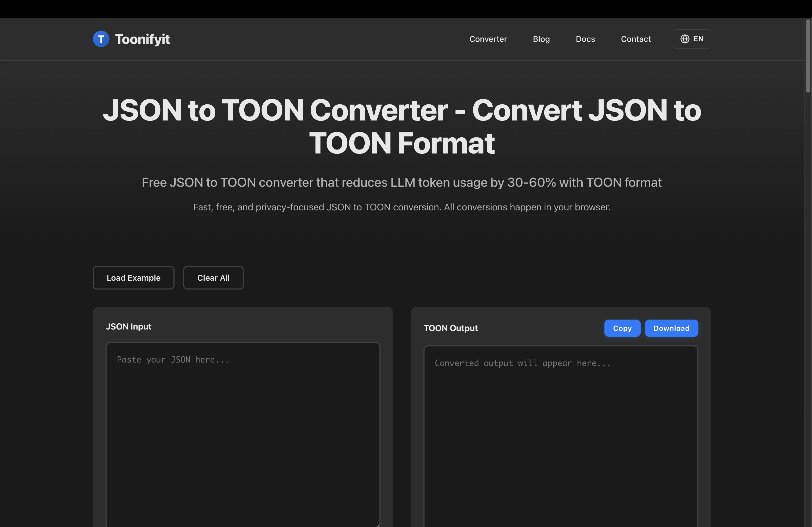Click the Toonifyit "T" logo icon
Viewport: 812px width, 527px height.
[x=101, y=39]
